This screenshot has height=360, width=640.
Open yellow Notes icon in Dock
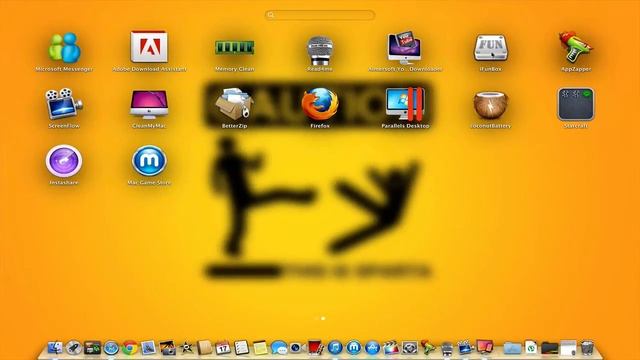260,348
